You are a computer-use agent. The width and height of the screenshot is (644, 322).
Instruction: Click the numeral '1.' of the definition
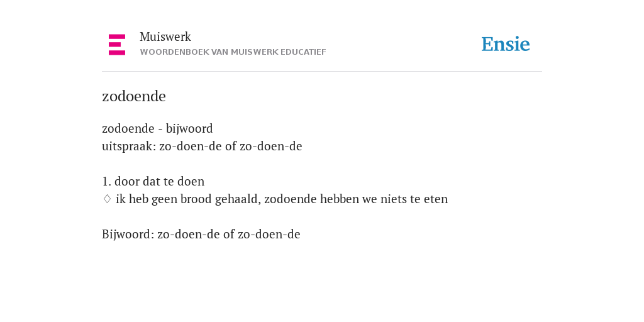[x=106, y=181]
